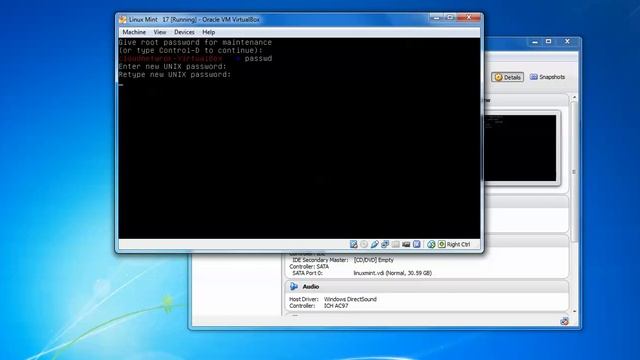Click 'linuxmint.vdi (Normal, 30.59 GB)' text
The height and width of the screenshot is (360, 640).
[x=392, y=273]
